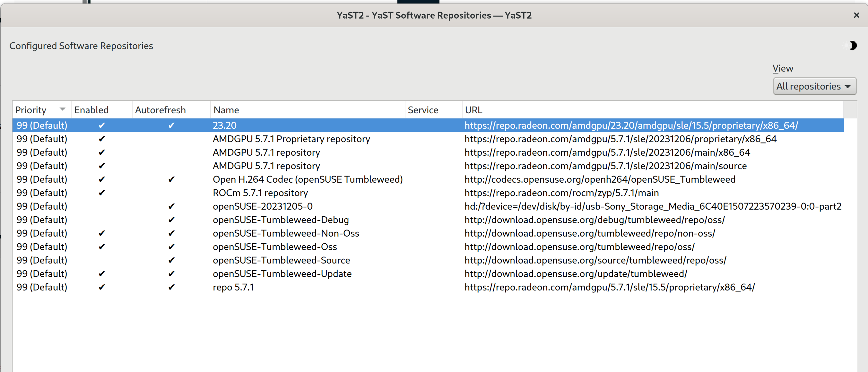Image resolution: width=868 pixels, height=372 pixels.
Task: Click Enabled checkmark for 23.20 repository
Action: [x=102, y=125]
